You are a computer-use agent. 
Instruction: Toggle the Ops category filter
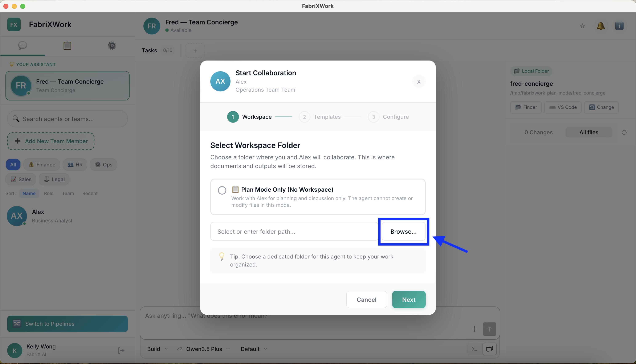(x=103, y=165)
